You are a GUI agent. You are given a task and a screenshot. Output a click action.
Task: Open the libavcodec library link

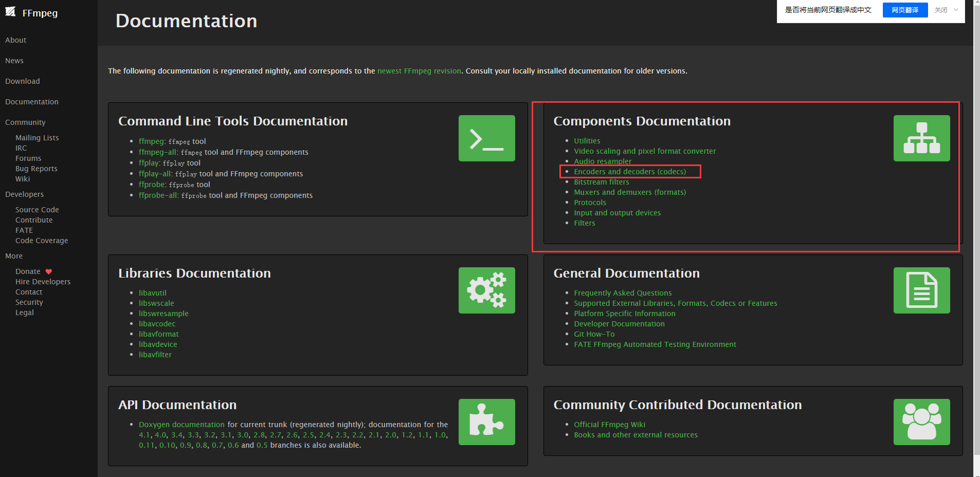point(157,324)
